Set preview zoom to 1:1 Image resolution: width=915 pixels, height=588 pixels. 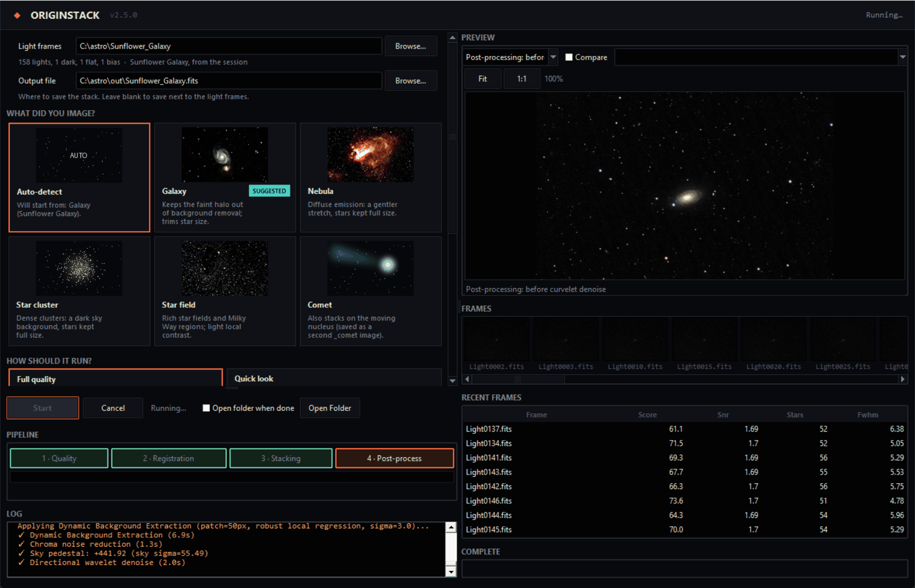pos(522,79)
